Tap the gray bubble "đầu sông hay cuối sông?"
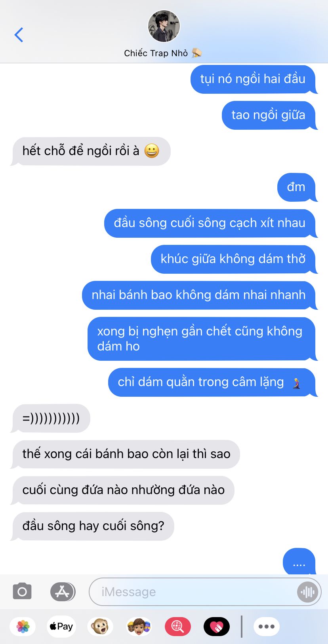This screenshot has height=644, width=328. click(x=93, y=526)
